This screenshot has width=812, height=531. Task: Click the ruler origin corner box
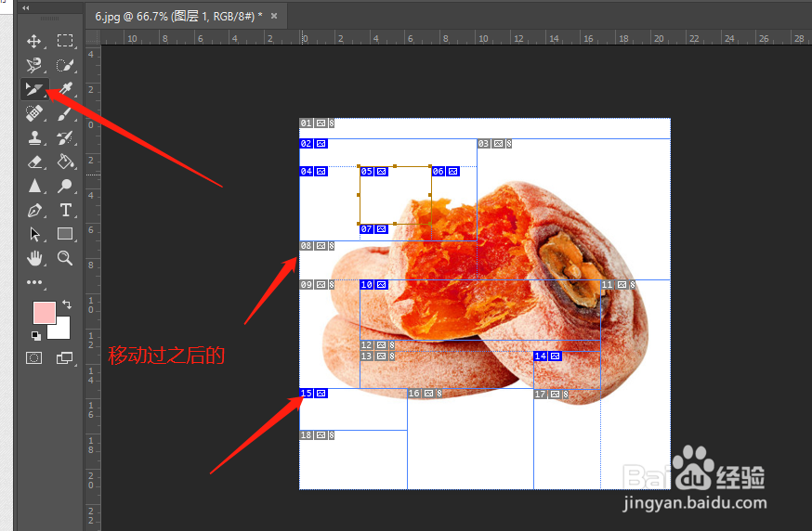pyautogui.click(x=93, y=38)
